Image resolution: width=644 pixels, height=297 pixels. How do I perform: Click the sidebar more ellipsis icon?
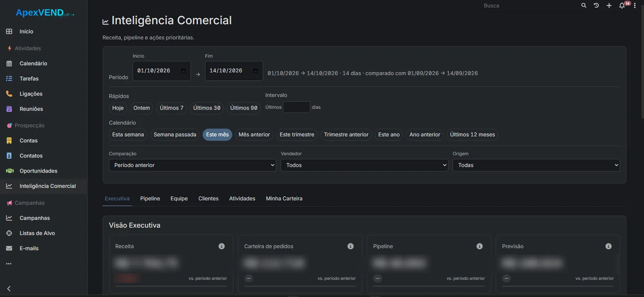[9, 264]
